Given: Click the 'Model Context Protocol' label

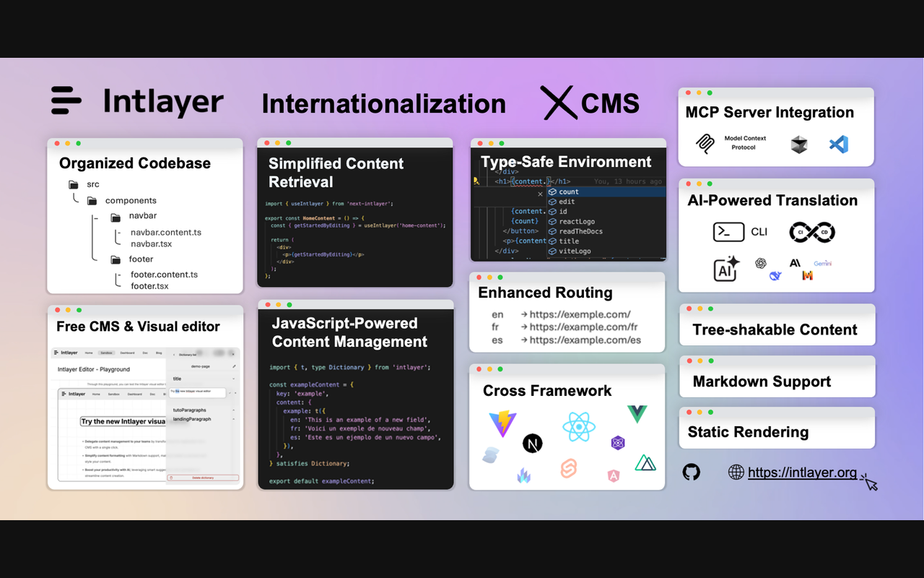Looking at the screenshot, I should point(745,142).
